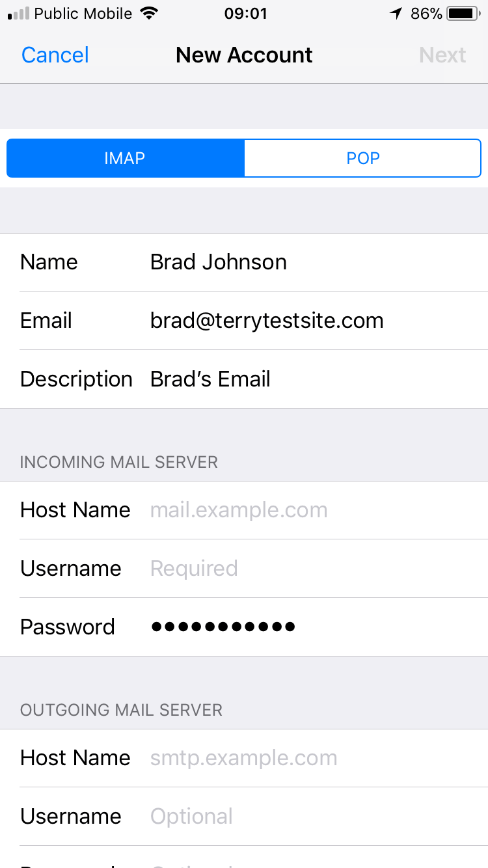The height and width of the screenshot is (868, 488).
Task: Edit the Description field Brad's Email
Action: click(x=244, y=379)
